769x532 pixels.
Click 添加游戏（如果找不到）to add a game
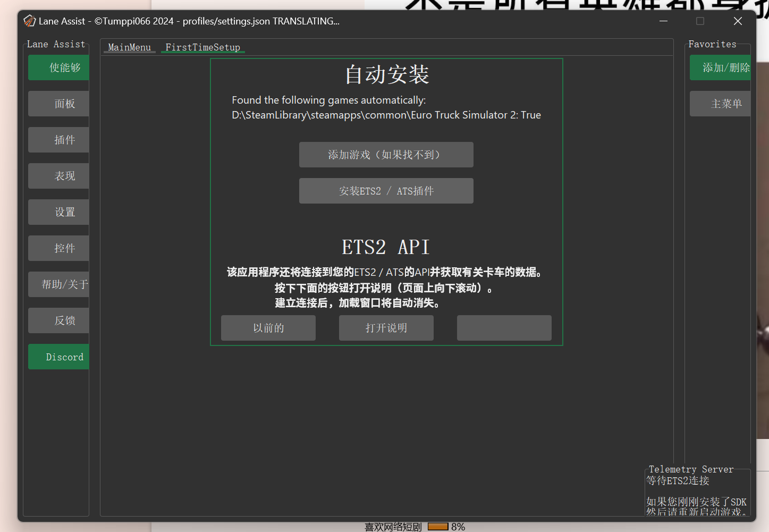click(x=386, y=155)
